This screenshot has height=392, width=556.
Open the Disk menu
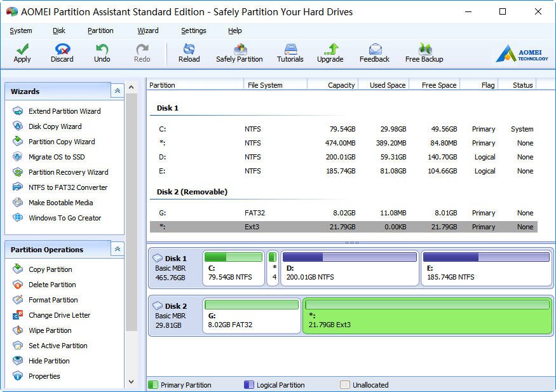point(59,31)
